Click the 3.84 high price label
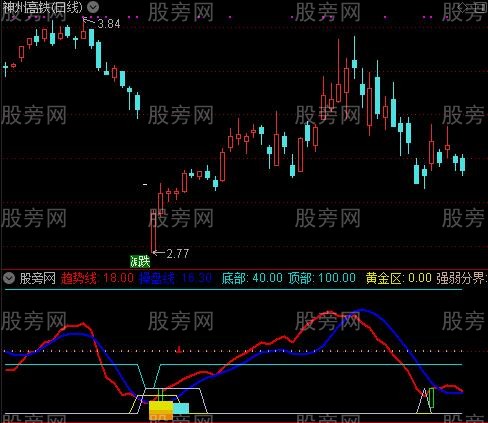This screenshot has width=488, height=423. tap(109, 24)
